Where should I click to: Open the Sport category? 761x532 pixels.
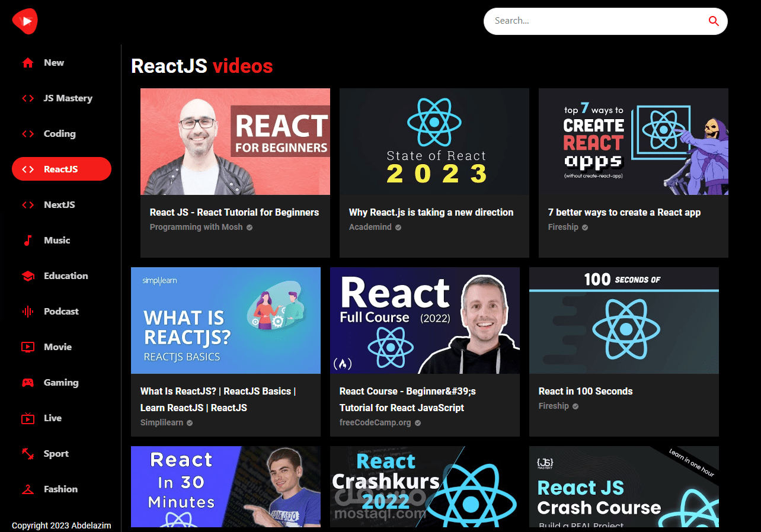[x=62, y=454]
